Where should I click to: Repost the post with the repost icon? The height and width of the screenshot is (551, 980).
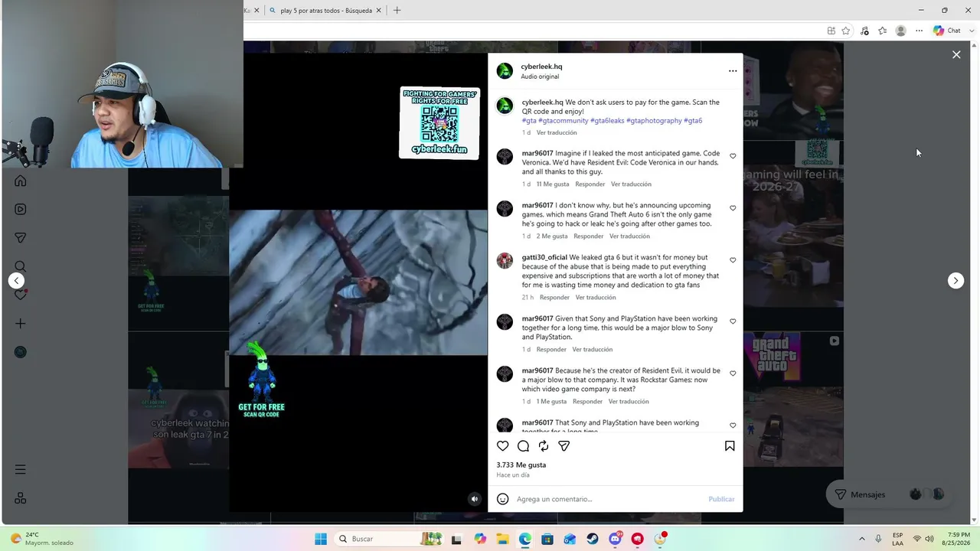[544, 446]
